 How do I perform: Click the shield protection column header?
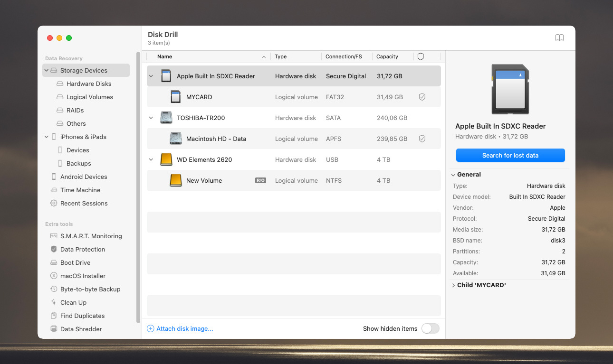pyautogui.click(x=421, y=56)
